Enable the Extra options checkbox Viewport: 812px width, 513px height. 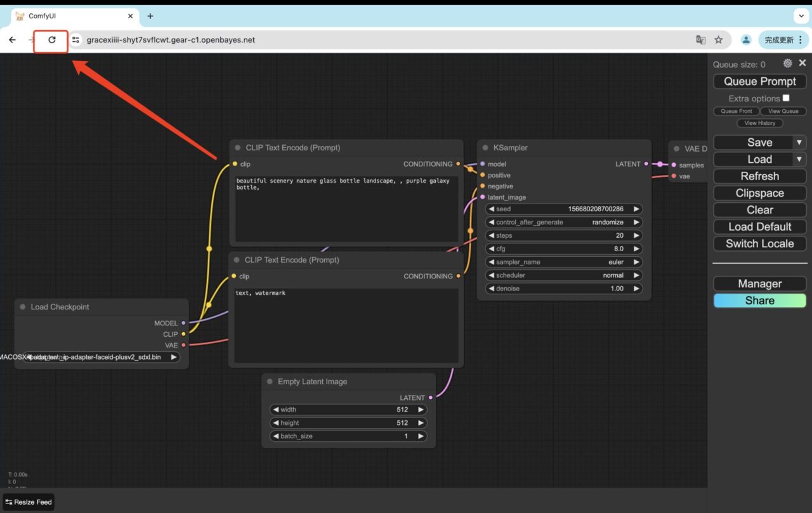point(786,98)
